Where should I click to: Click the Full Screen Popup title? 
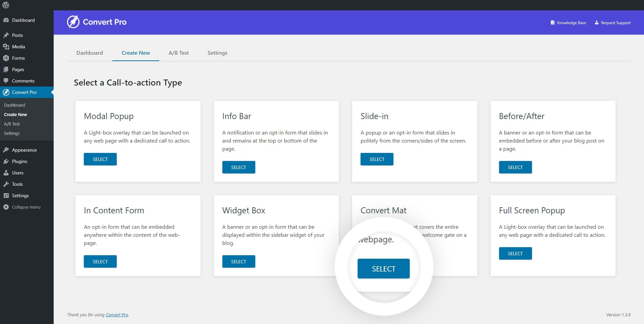(532, 211)
